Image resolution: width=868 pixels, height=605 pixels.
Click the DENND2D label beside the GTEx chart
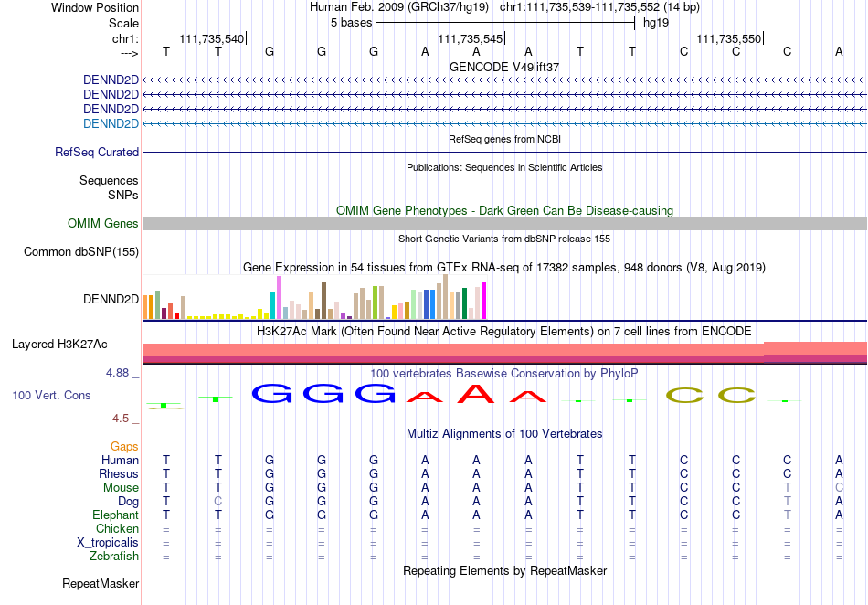111,299
